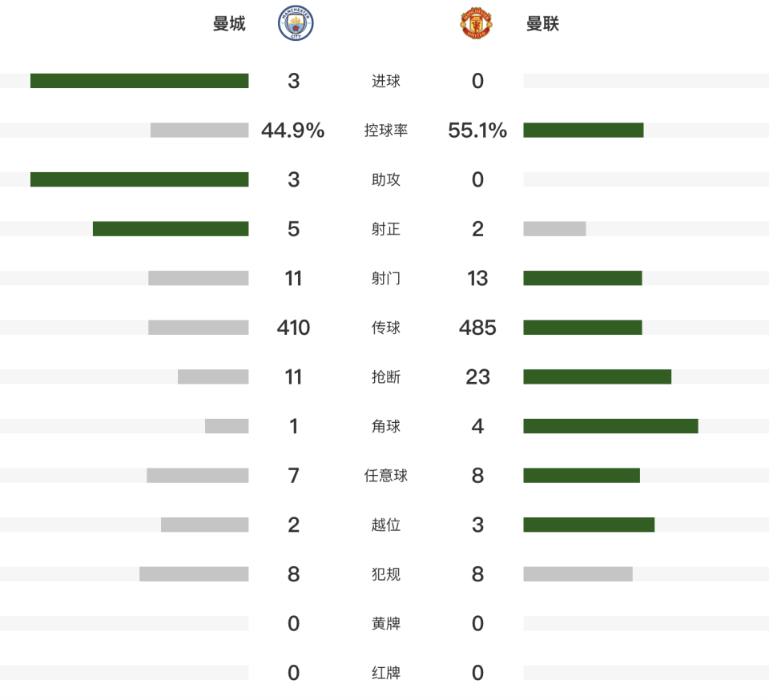Click Manchester City's green shots-on-target bar

[x=171, y=229]
